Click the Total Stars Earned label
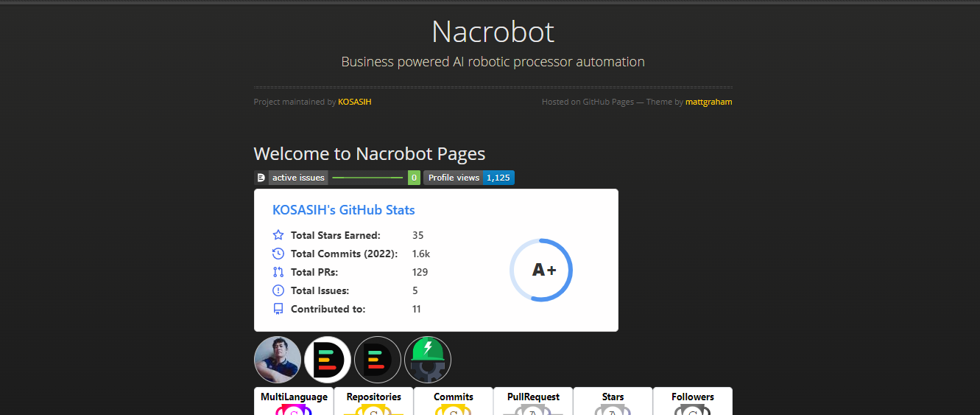Image resolution: width=980 pixels, height=415 pixels. (x=336, y=235)
